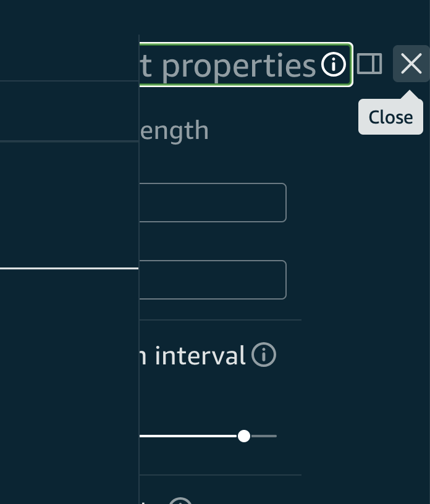
Task: Open info icon beside the properties heading
Action: point(334,64)
